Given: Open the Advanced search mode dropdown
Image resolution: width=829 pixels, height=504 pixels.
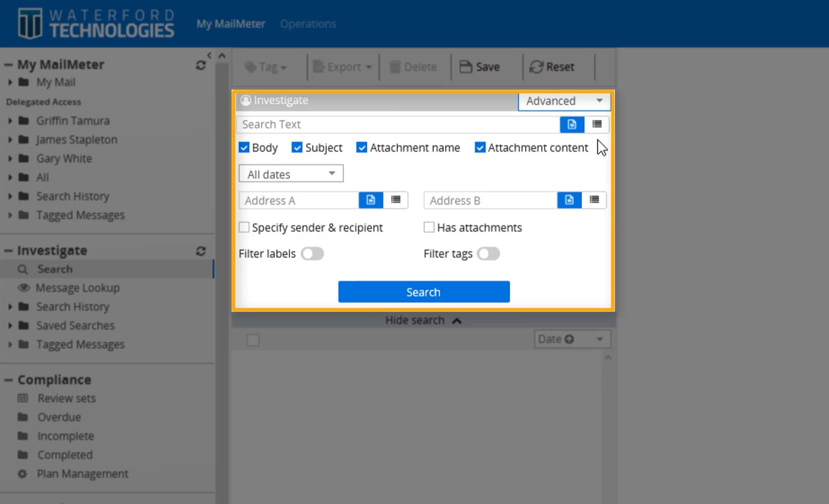Looking at the screenshot, I should (x=564, y=101).
